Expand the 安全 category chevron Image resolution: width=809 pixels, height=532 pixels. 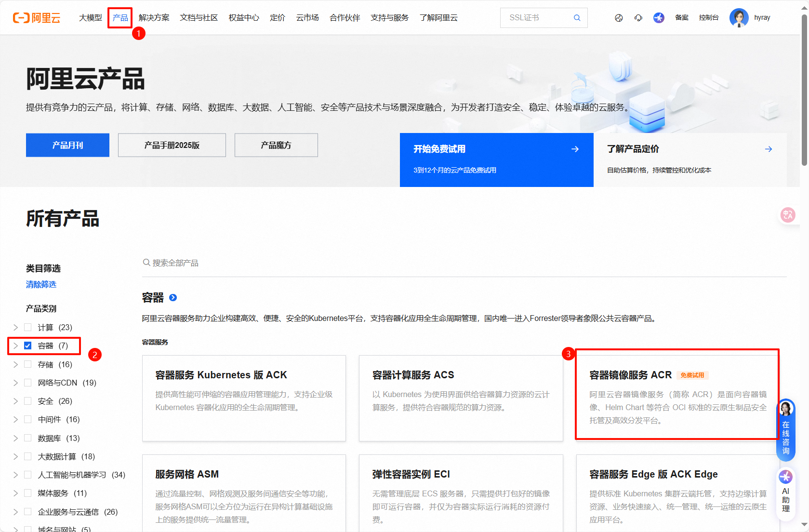(x=15, y=401)
